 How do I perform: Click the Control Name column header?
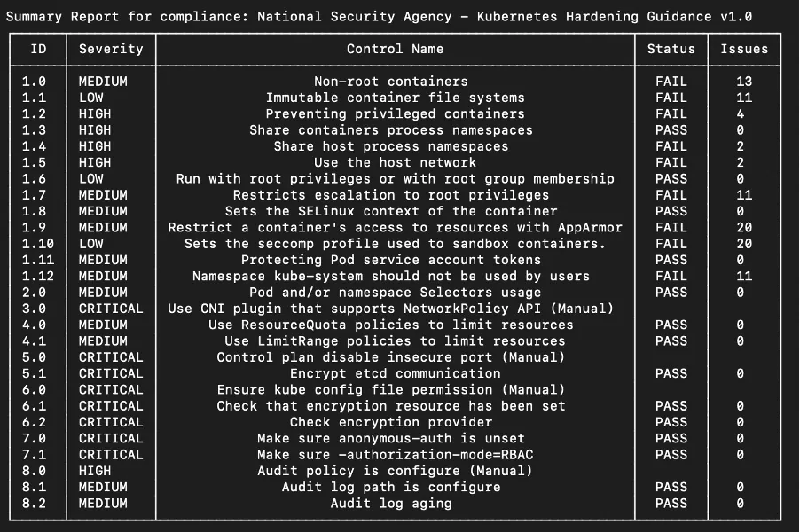395,49
